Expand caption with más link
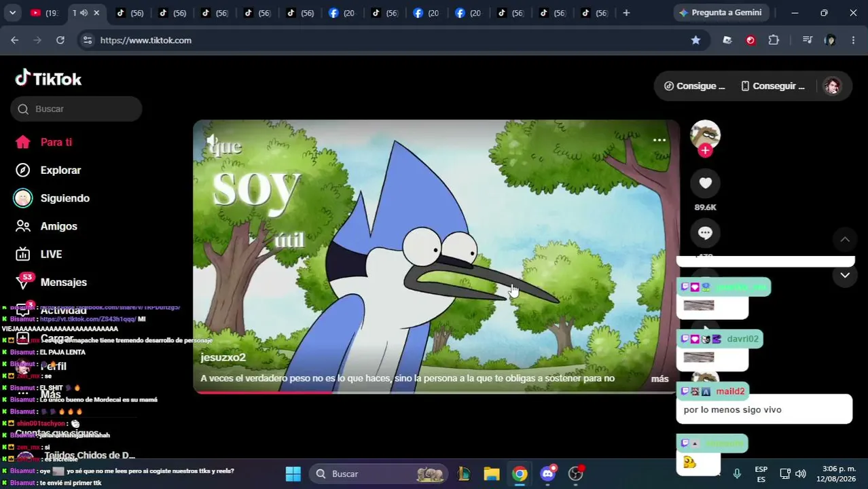Screen dimensions: 868x489 coord(659,379)
